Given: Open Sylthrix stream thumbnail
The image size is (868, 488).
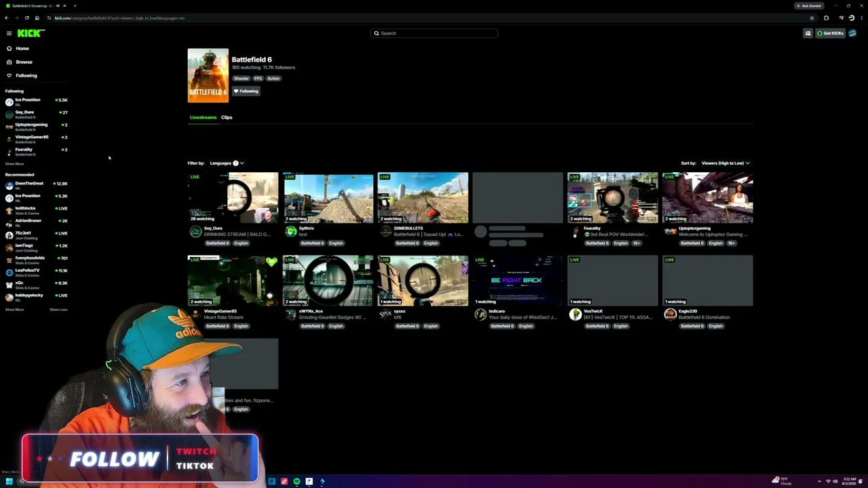Looking at the screenshot, I should 328,198.
